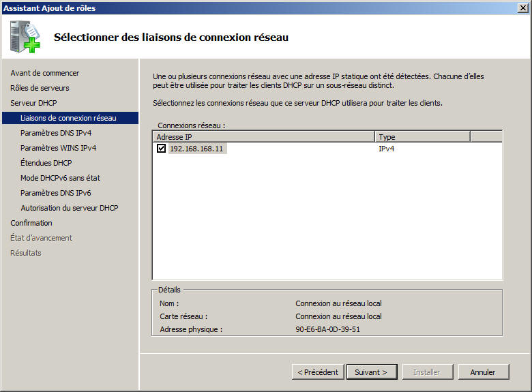The height and width of the screenshot is (392, 532).
Task: Click the Suivant button
Action: pyautogui.click(x=371, y=372)
